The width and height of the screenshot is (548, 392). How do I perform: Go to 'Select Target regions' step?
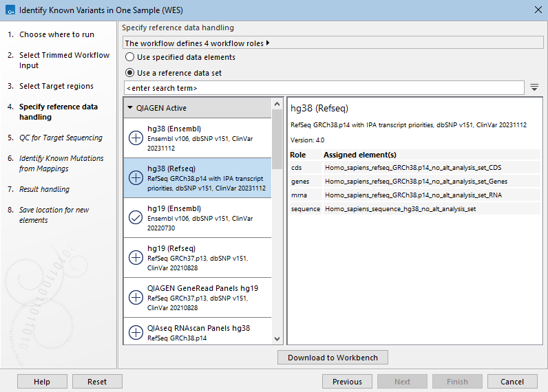[x=56, y=86]
